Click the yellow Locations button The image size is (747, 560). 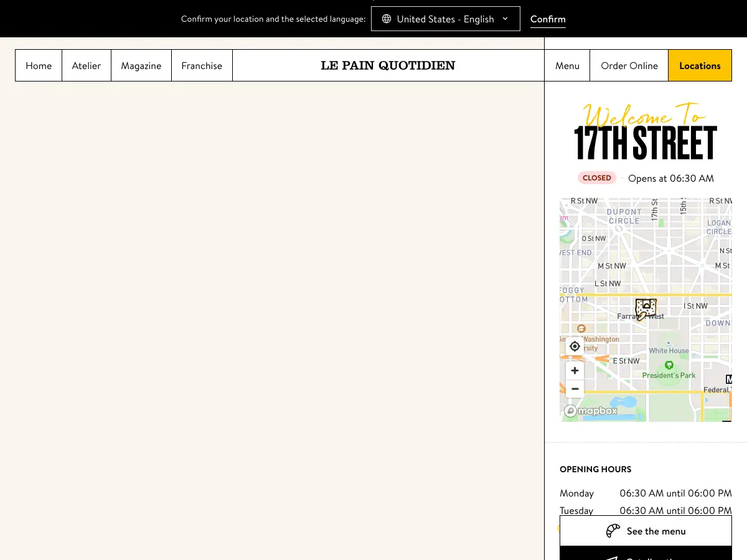pos(700,65)
